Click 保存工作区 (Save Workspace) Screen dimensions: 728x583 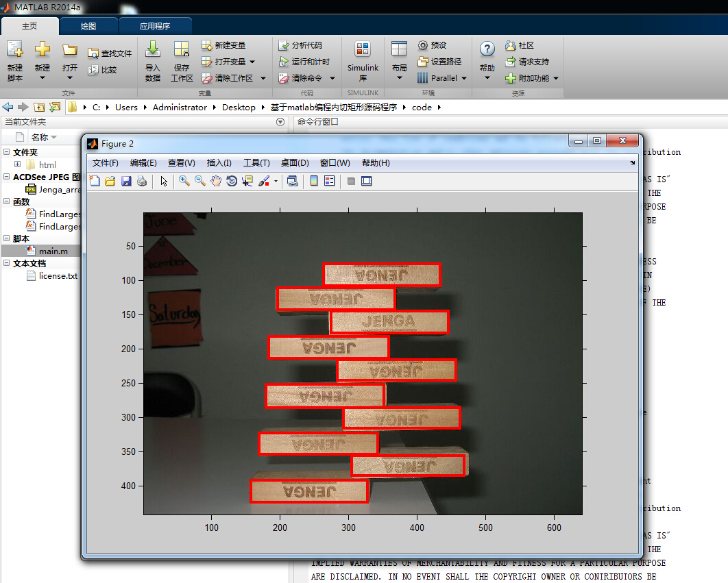(182, 61)
